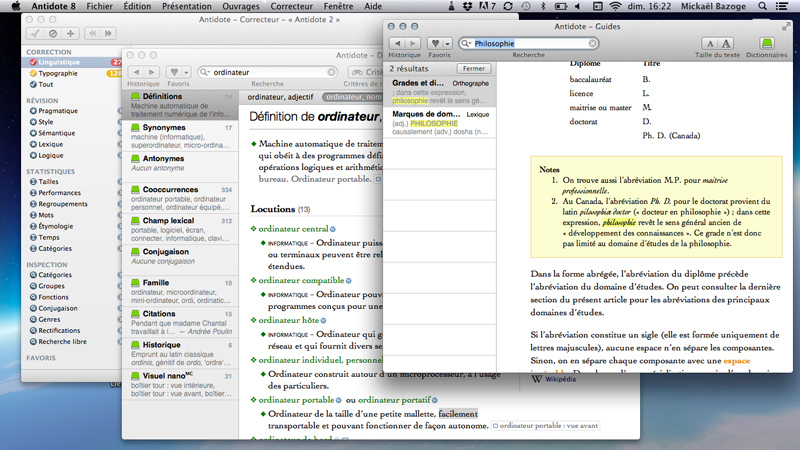This screenshot has width=800, height=450.
Task: Open the Présentation menu
Action: pos(187,6)
